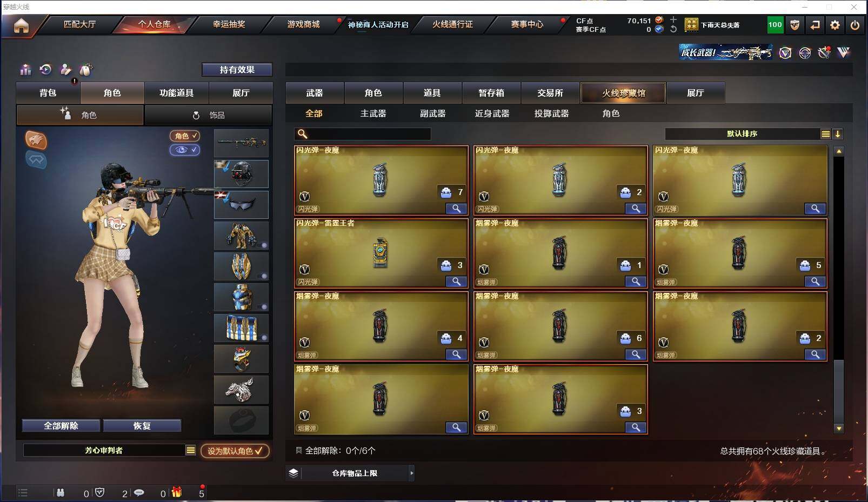This screenshot has height=502, width=868.
Task: Open the character name 芳心审判者 list
Action: click(191, 450)
